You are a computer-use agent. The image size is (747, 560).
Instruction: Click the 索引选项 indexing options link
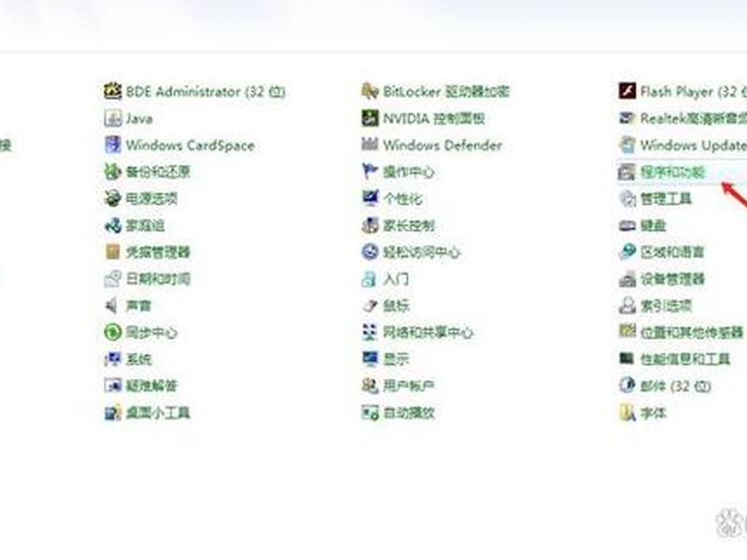666,305
